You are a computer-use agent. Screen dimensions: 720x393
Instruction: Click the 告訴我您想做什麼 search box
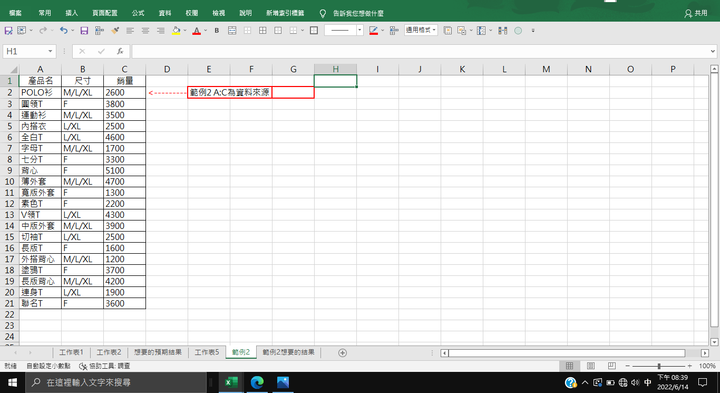click(358, 13)
